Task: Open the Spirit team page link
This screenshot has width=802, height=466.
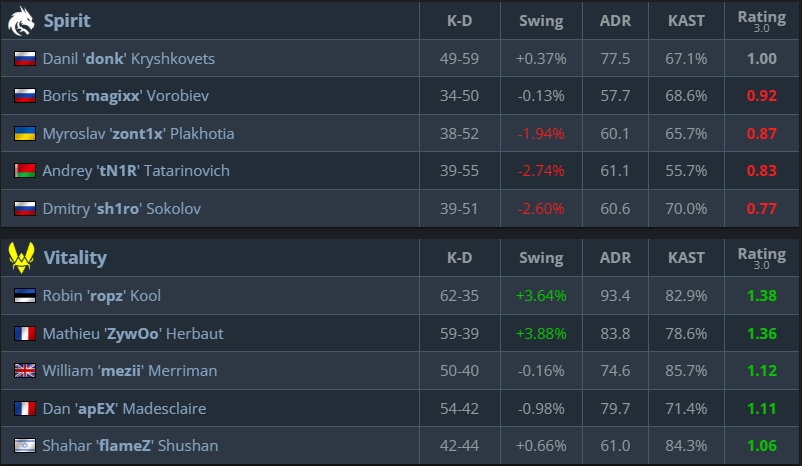Action: click(x=67, y=20)
